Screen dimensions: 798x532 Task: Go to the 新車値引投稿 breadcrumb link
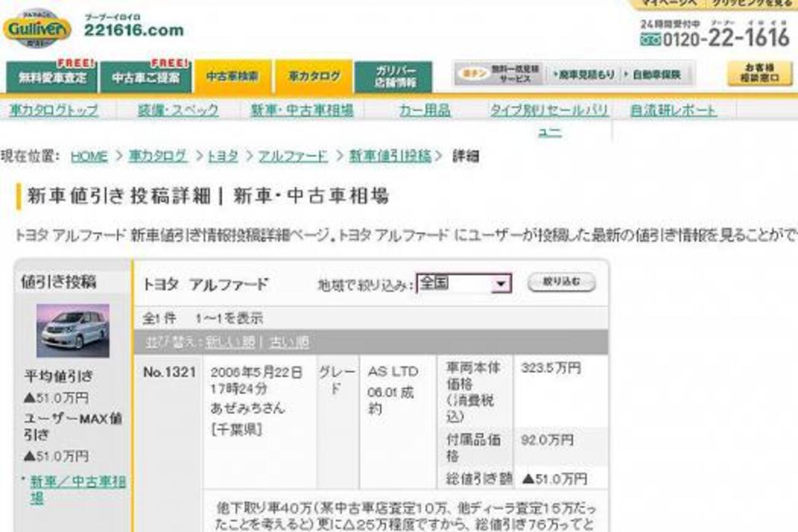coord(390,156)
